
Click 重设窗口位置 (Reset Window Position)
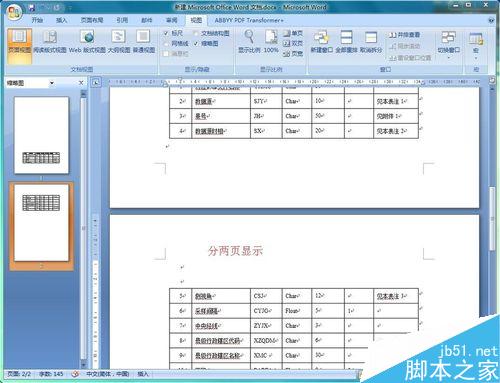click(x=410, y=58)
